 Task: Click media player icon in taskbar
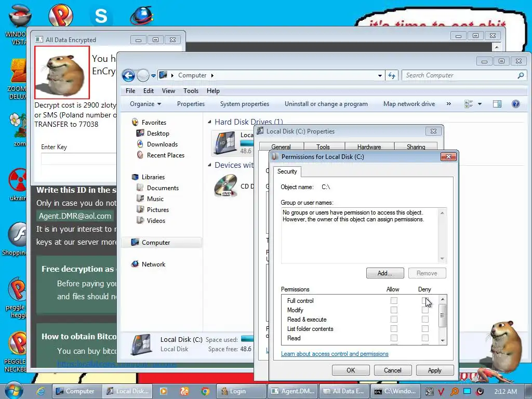point(164,391)
